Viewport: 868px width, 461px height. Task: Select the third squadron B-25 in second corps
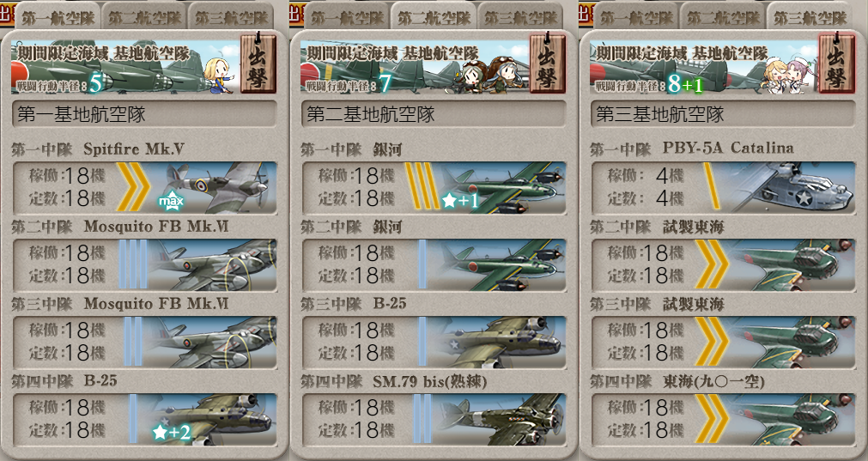[x=434, y=342]
